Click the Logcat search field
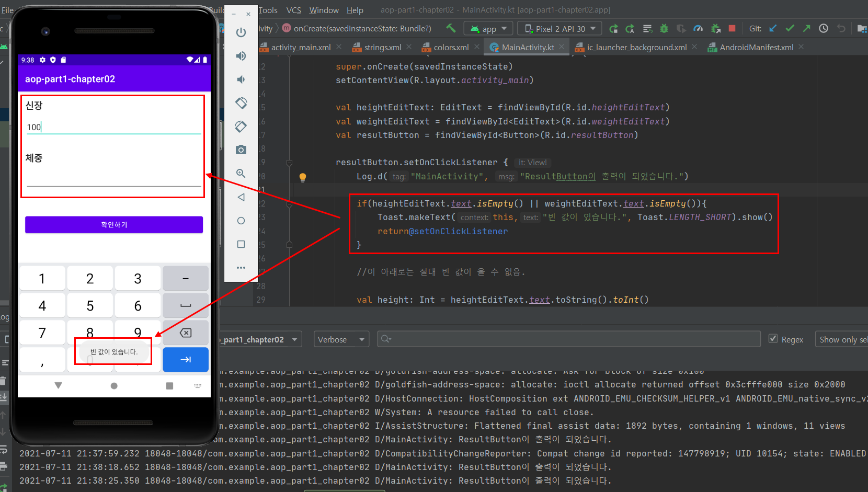The height and width of the screenshot is (492, 868). 569,339
